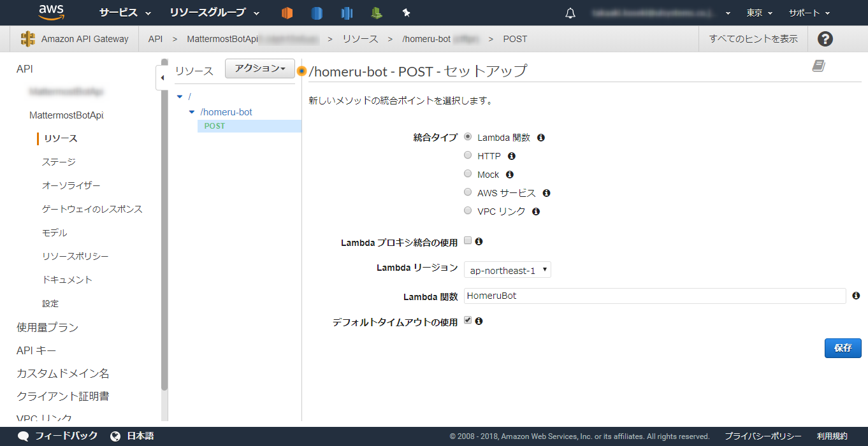
Task: Show all hints via すべてのヒントを表示
Action: (753, 39)
